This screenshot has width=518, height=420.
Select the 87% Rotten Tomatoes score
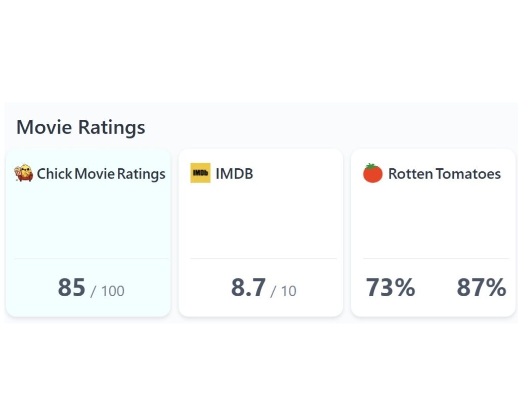pos(482,287)
